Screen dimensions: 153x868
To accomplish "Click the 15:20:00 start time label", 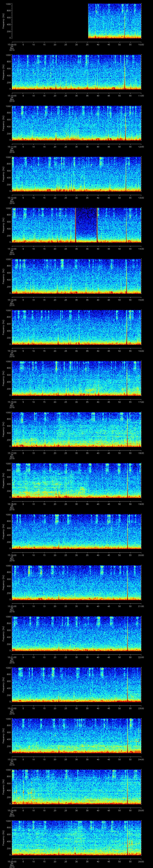I will tap(12, 606).
